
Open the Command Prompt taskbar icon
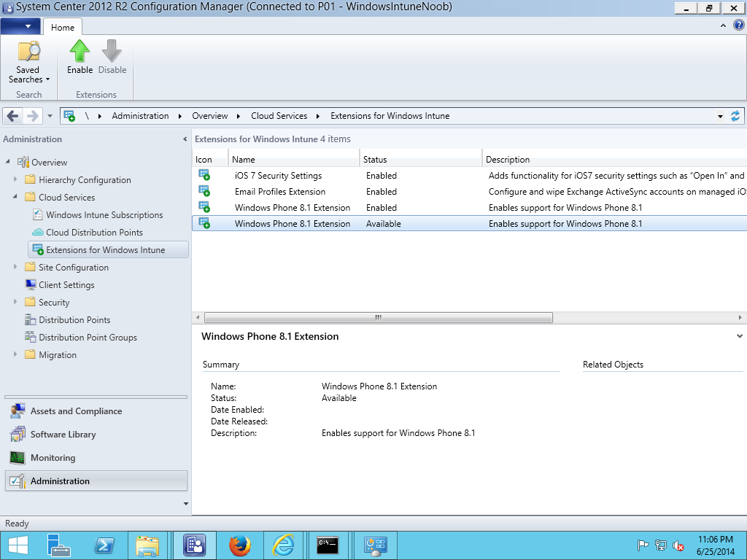[x=328, y=545]
